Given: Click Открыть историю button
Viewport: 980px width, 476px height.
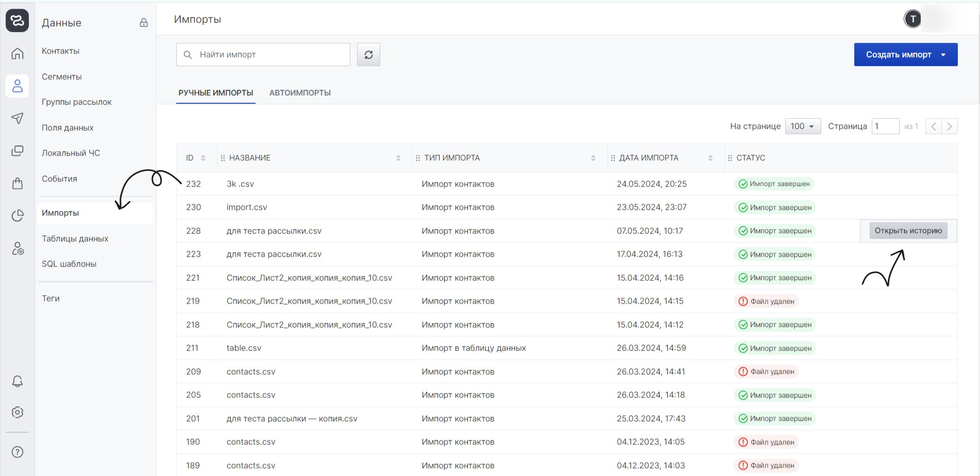Looking at the screenshot, I should click(908, 231).
